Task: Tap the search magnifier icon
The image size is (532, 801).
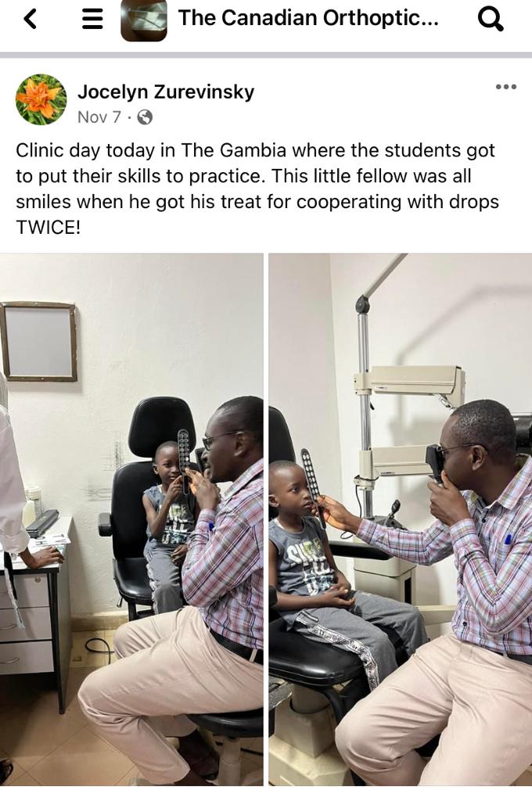Action: (x=491, y=20)
